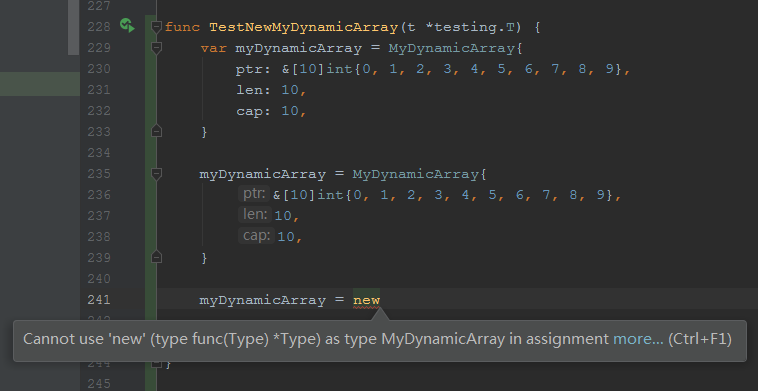This screenshot has height=391, width=758.
Task: Click the 'ptr:' field name on line 230
Action: click(x=254, y=70)
